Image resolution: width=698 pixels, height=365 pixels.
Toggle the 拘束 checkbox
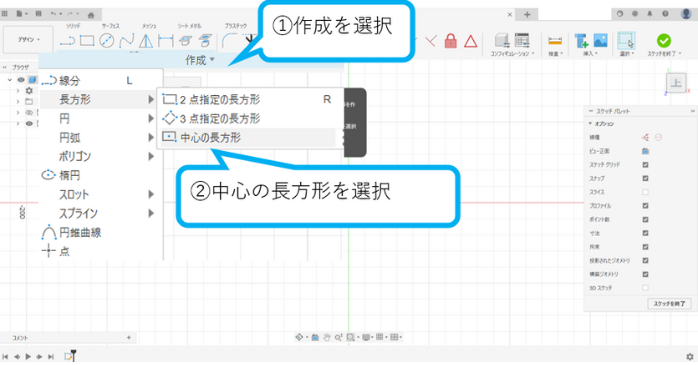(645, 247)
